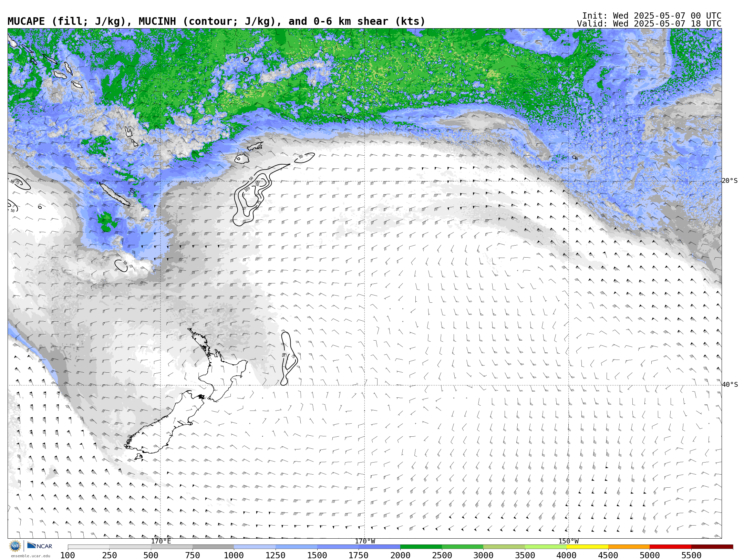Click the colorbar tick label 1750

tap(359, 556)
